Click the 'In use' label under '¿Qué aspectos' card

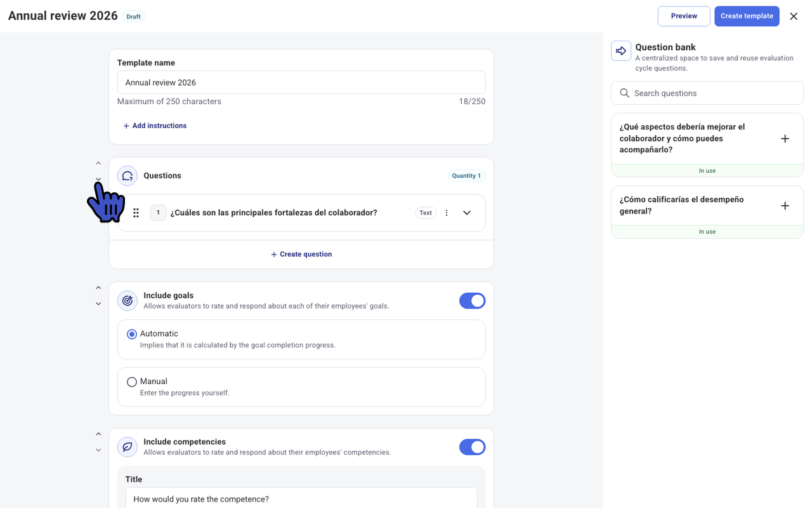click(707, 170)
